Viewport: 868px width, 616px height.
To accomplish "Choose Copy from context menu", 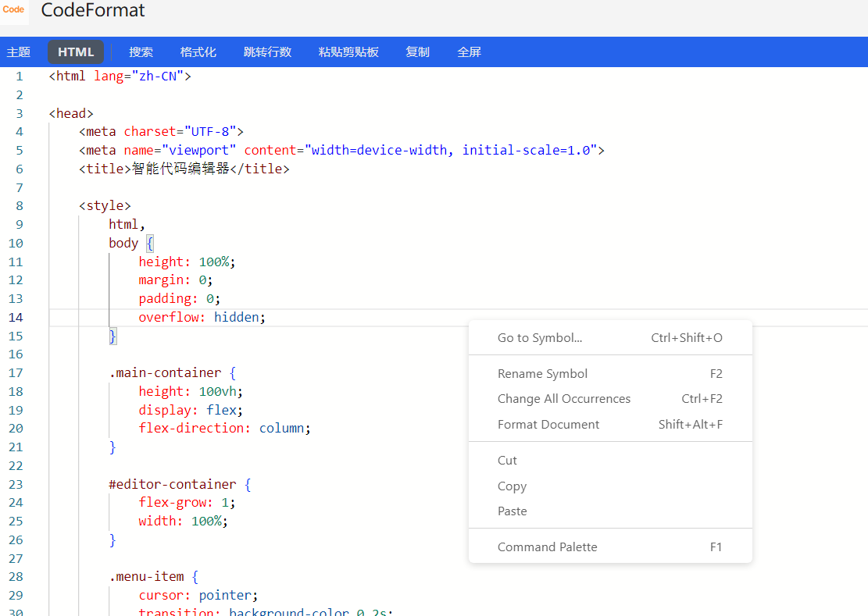I will tap(610, 486).
